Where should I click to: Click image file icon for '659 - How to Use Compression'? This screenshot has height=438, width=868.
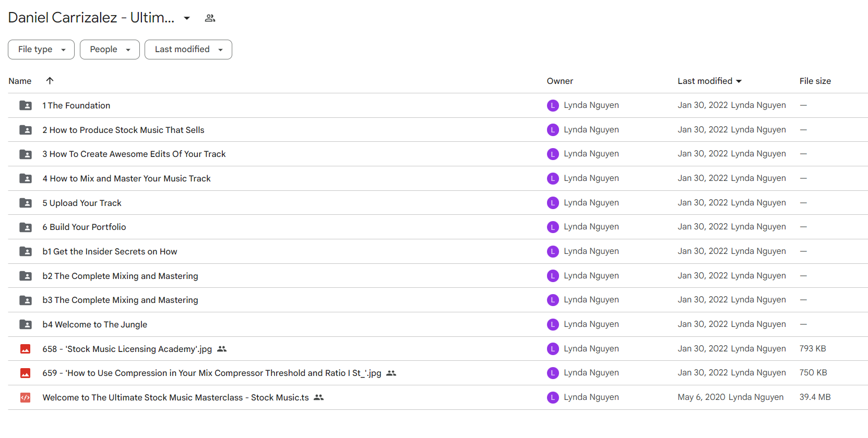click(x=26, y=373)
